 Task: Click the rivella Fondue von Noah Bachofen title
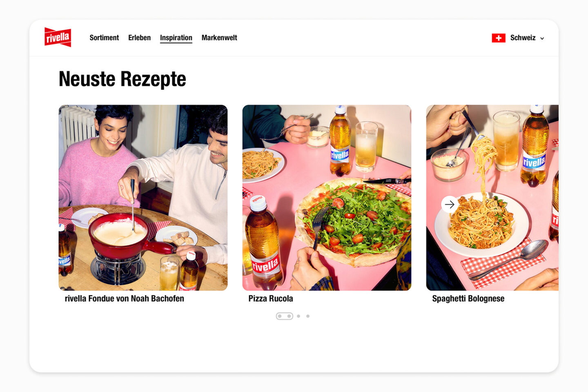click(124, 298)
